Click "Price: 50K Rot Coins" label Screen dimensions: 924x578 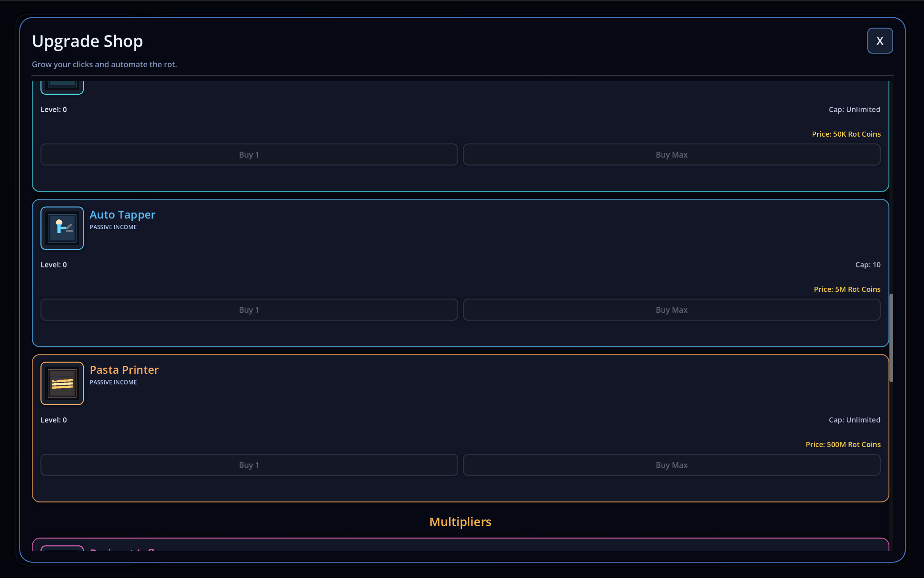846,134
